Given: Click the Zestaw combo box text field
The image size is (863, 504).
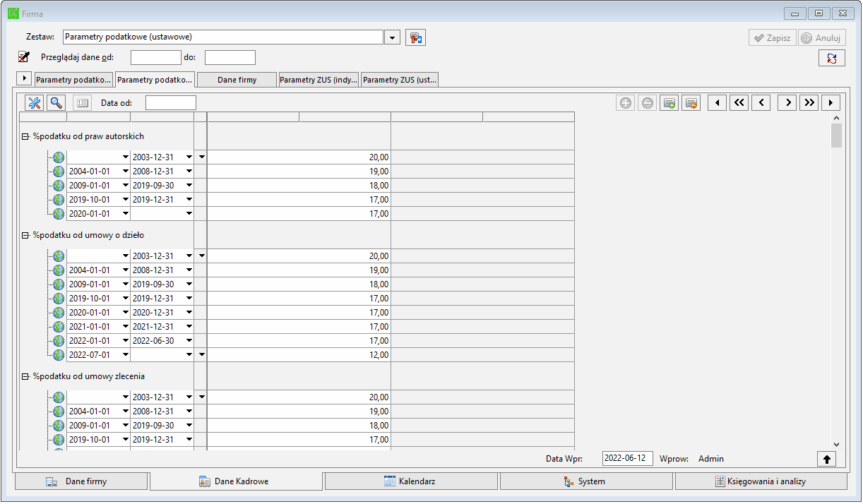Looking at the screenshot, I should click(x=223, y=37).
